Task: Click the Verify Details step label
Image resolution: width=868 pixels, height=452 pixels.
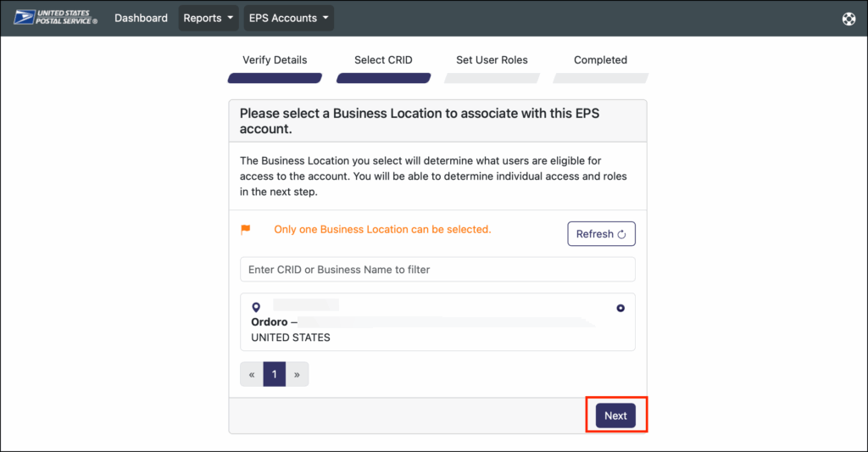Action: (x=275, y=60)
